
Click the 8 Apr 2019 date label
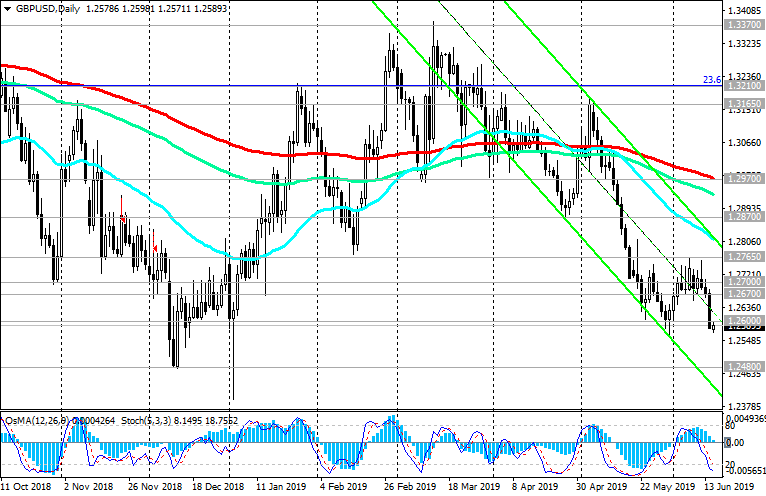point(535,487)
